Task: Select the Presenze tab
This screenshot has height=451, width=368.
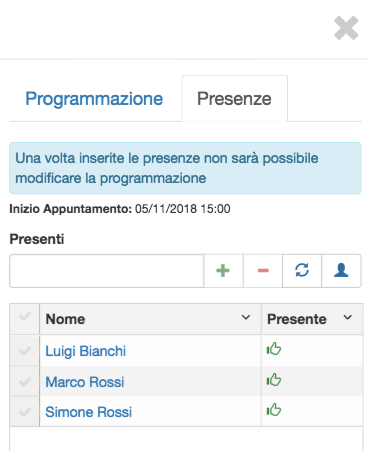Action: [234, 99]
